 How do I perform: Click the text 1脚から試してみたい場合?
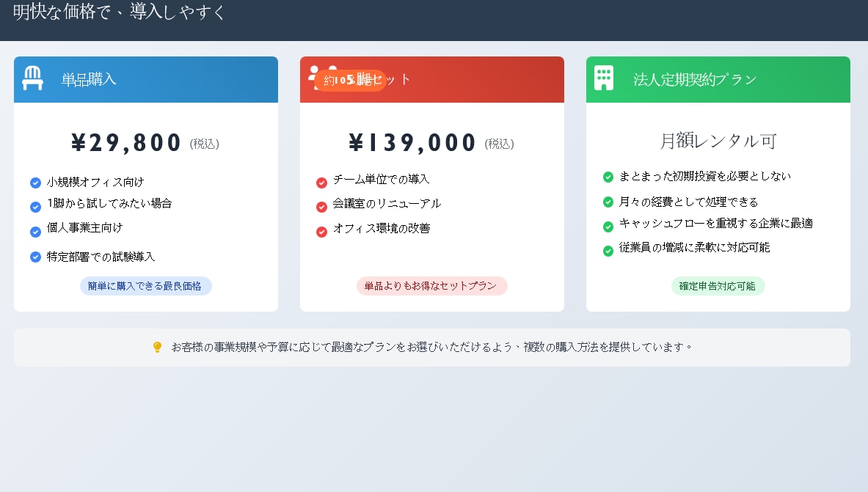(109, 204)
